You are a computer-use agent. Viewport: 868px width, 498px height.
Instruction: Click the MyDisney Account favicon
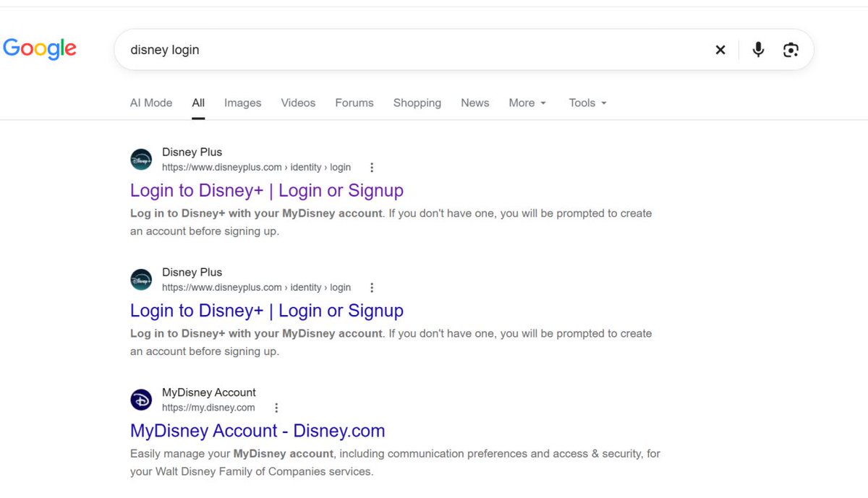pyautogui.click(x=141, y=400)
